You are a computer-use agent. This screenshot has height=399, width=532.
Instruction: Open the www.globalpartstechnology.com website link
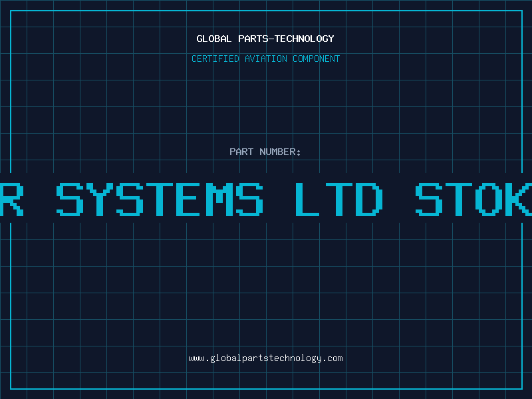point(265,358)
